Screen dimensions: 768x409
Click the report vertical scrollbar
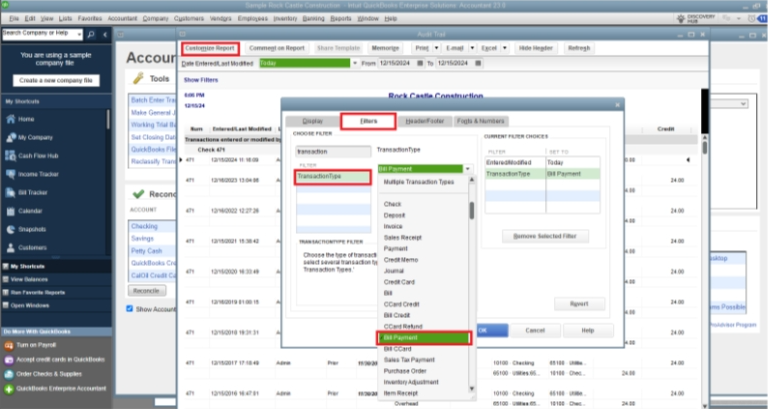(704, 147)
